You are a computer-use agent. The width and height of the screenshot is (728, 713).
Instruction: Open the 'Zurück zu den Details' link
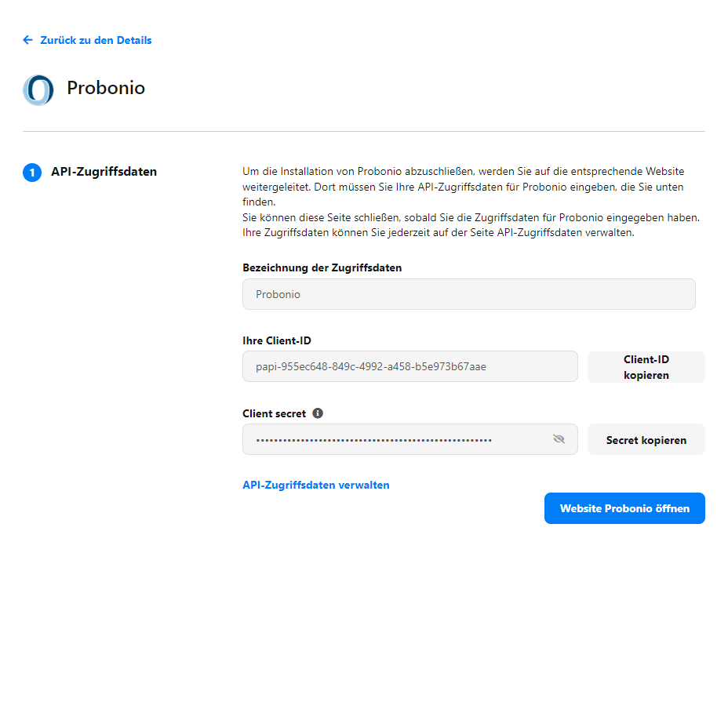point(96,40)
